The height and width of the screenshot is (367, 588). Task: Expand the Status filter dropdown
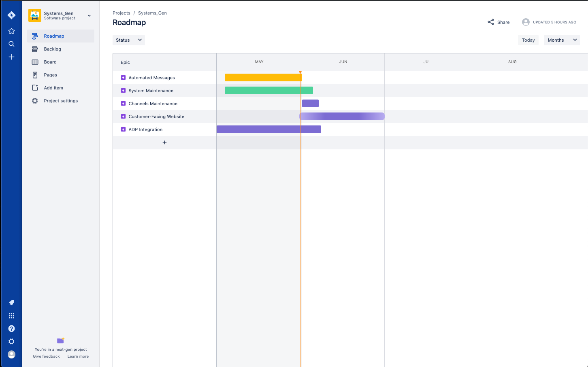(129, 40)
